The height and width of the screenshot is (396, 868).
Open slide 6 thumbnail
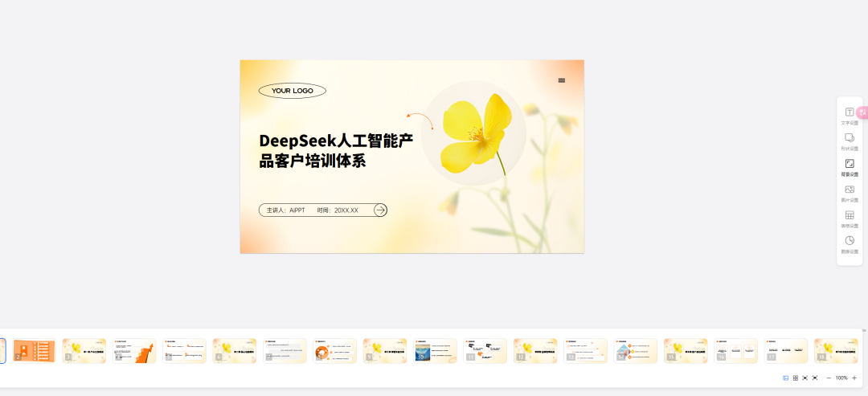pos(235,351)
